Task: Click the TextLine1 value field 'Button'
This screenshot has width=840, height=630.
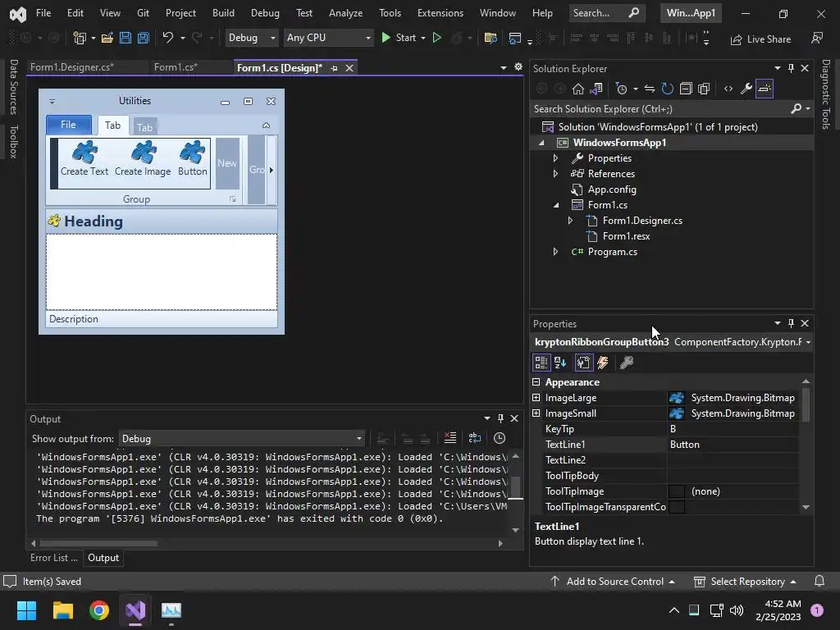Action: point(733,445)
